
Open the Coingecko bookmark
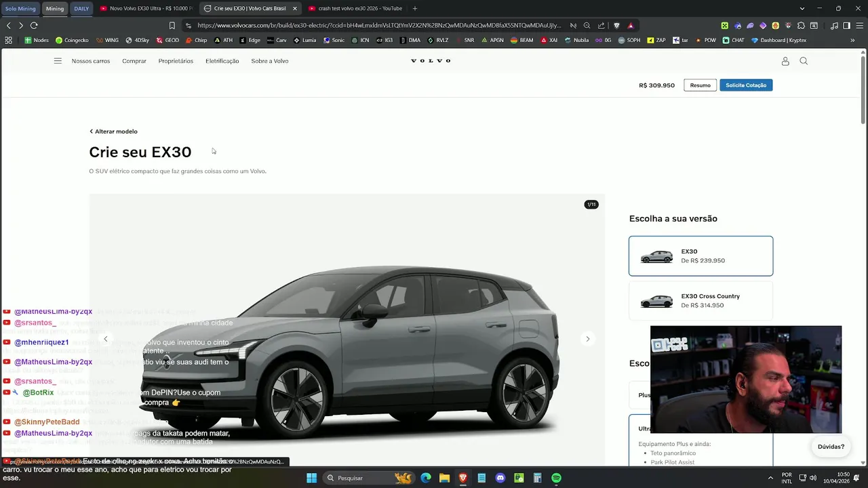72,40
